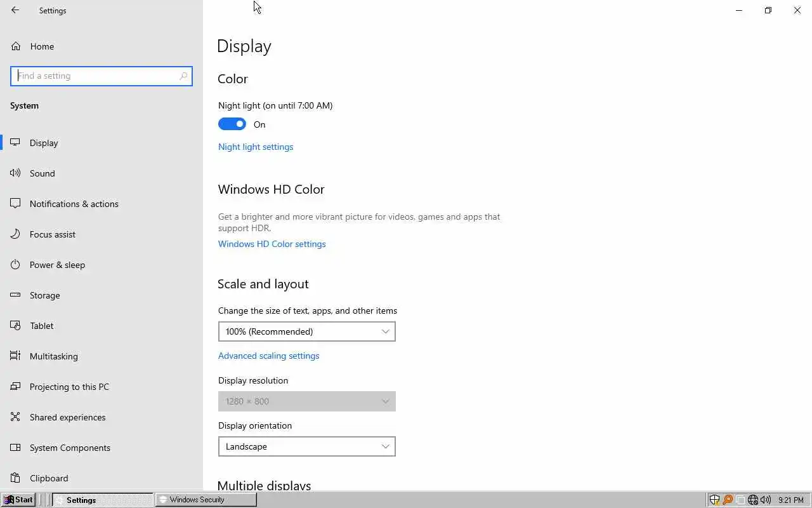812x508 pixels.
Task: Select Projecting to this PC icon
Action: click(15, 387)
